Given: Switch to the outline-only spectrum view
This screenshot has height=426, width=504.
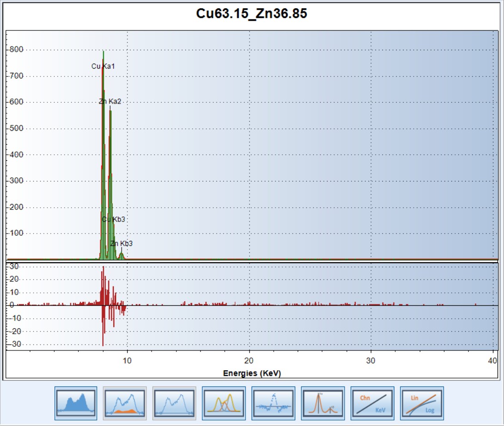Looking at the screenshot, I should (174, 403).
